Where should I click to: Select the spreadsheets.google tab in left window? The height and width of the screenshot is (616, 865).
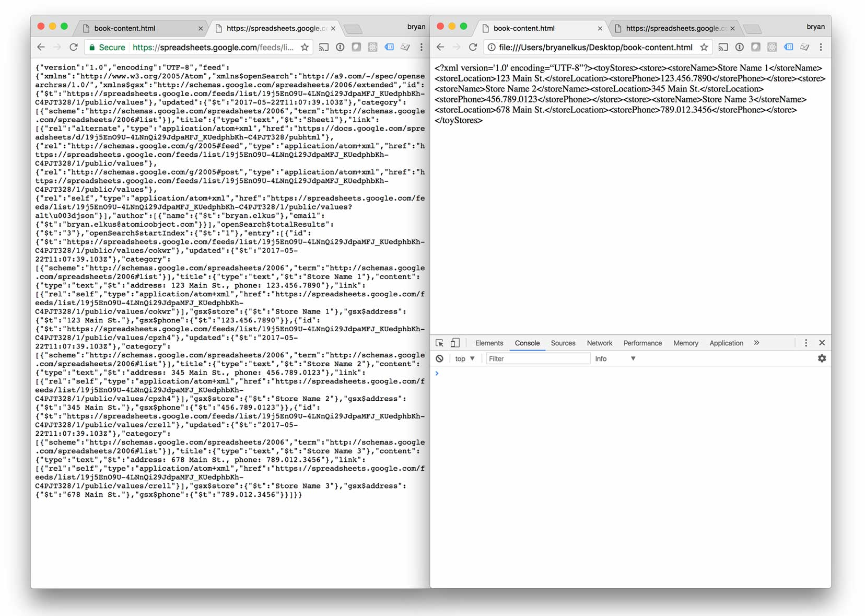274,28
